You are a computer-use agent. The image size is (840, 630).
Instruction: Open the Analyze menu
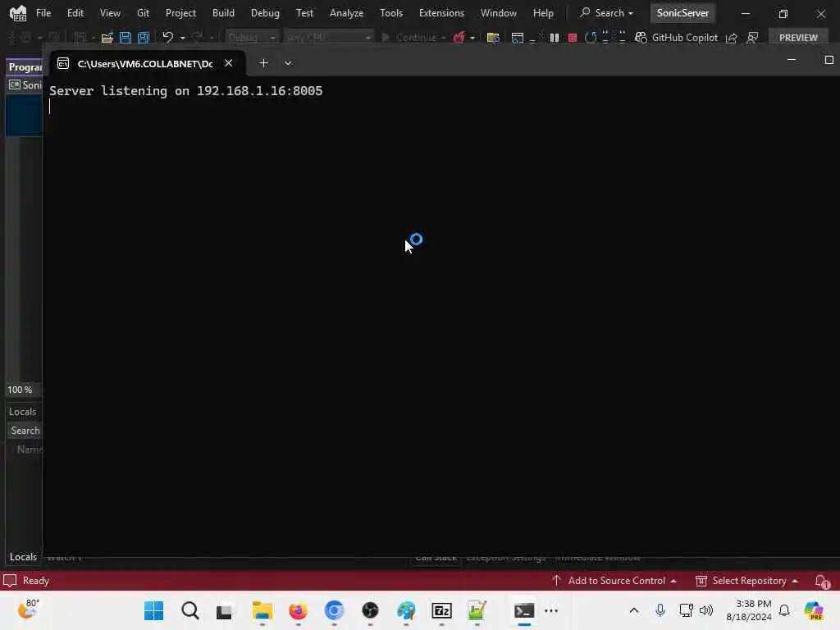347,13
